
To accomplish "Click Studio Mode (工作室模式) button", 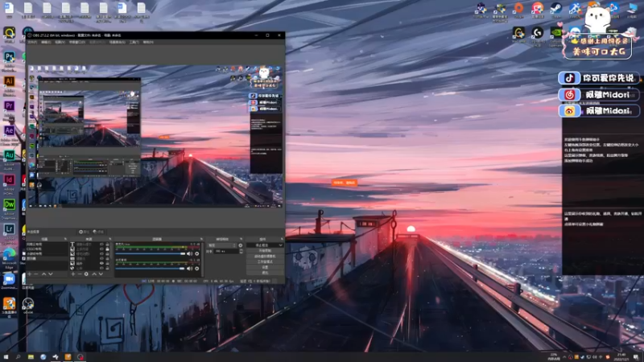I will pyautogui.click(x=266, y=261).
